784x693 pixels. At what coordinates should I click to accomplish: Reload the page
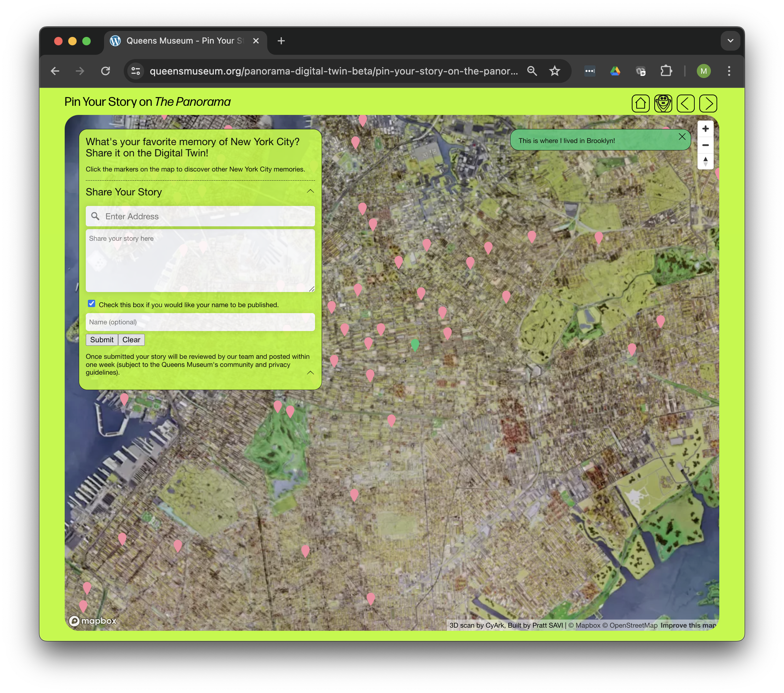(105, 71)
